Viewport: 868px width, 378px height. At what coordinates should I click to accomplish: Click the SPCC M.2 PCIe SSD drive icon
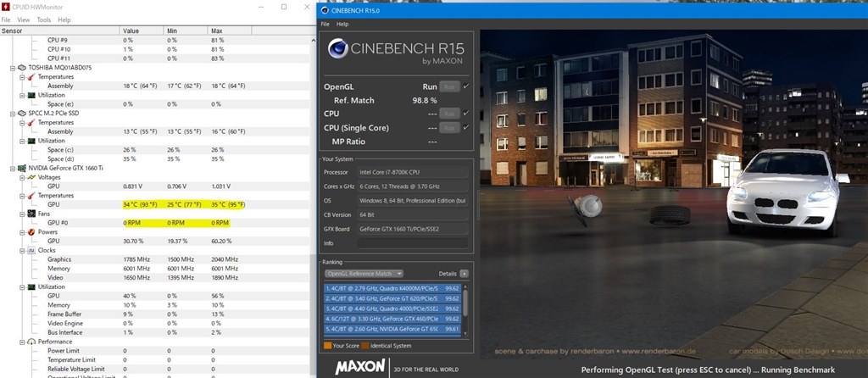[x=21, y=113]
